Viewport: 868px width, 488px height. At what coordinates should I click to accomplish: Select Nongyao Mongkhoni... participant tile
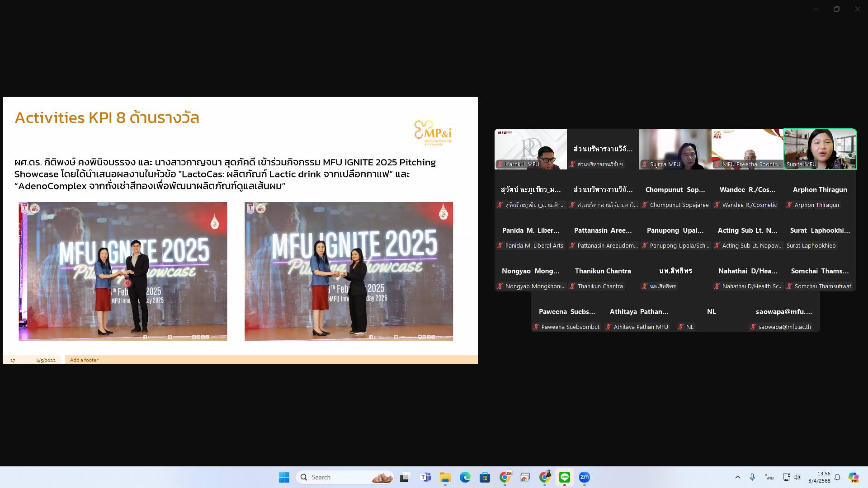point(531,271)
